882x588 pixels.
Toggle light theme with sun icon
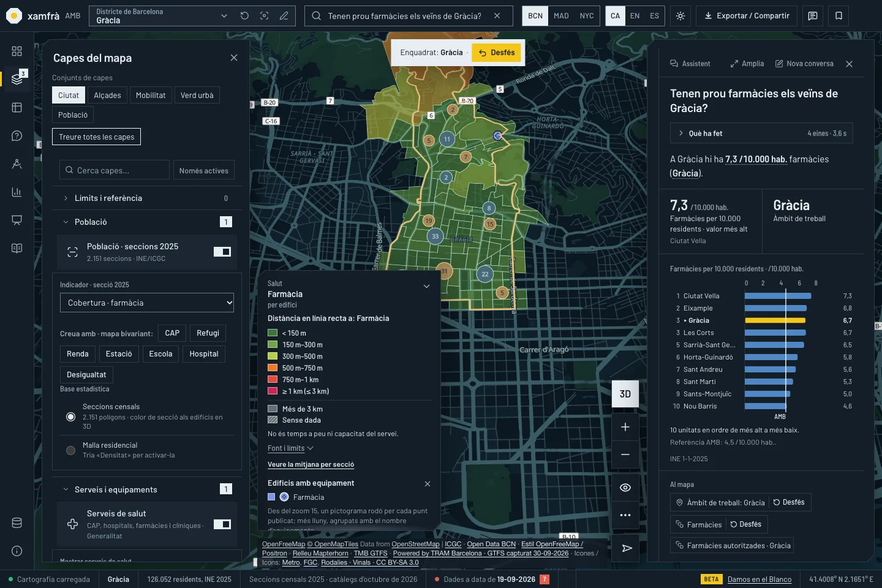pos(680,16)
